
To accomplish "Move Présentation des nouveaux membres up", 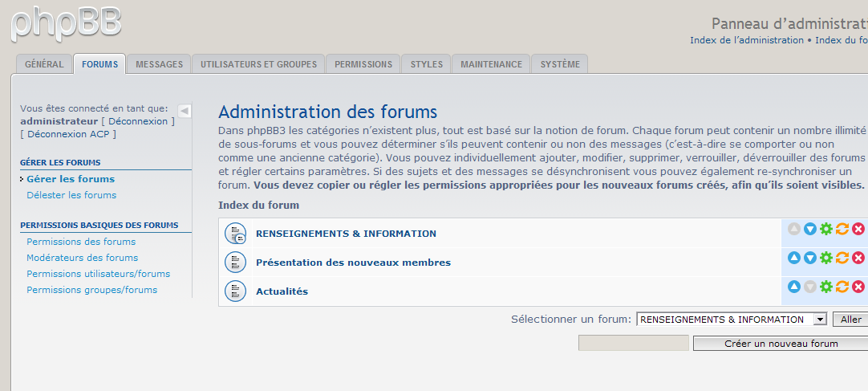I will [x=794, y=258].
